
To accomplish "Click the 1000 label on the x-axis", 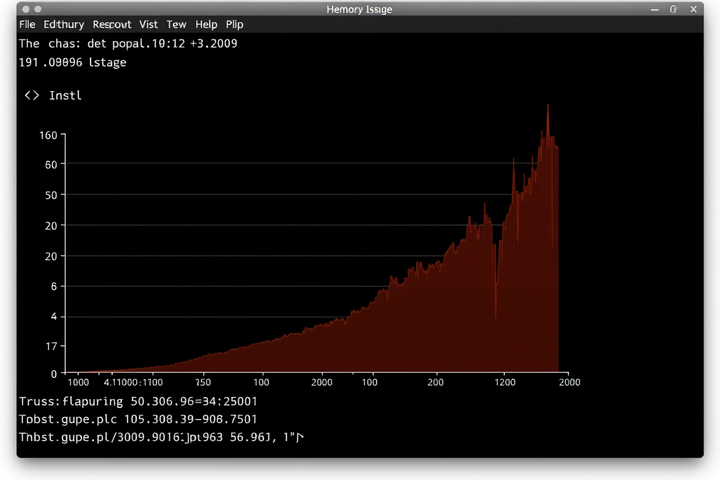I will (x=78, y=382).
